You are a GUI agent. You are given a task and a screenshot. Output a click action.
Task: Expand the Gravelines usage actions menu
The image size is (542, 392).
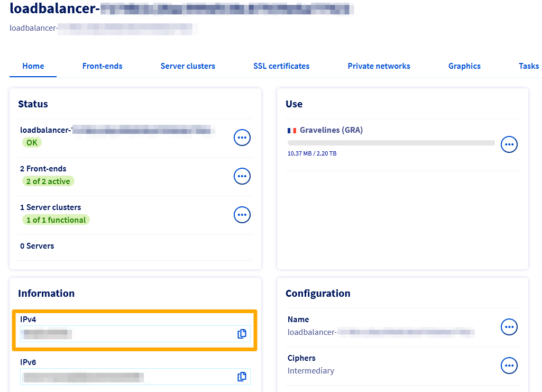(x=509, y=144)
